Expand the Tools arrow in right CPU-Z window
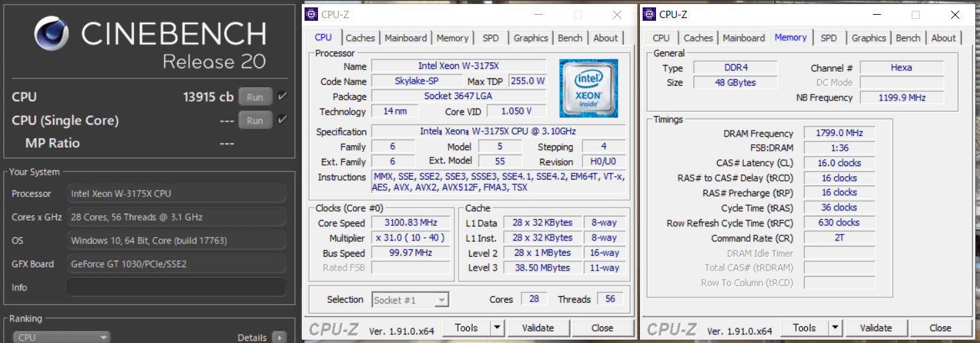The image size is (980, 343). tap(835, 328)
